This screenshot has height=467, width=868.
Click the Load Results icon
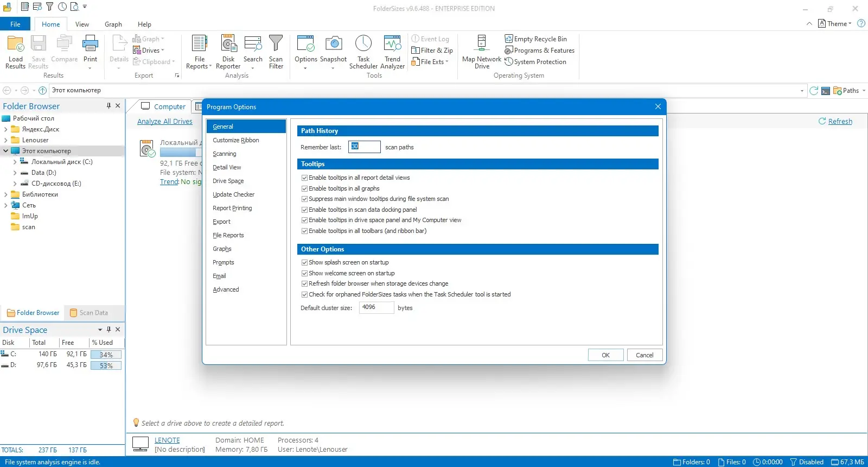tap(15, 45)
